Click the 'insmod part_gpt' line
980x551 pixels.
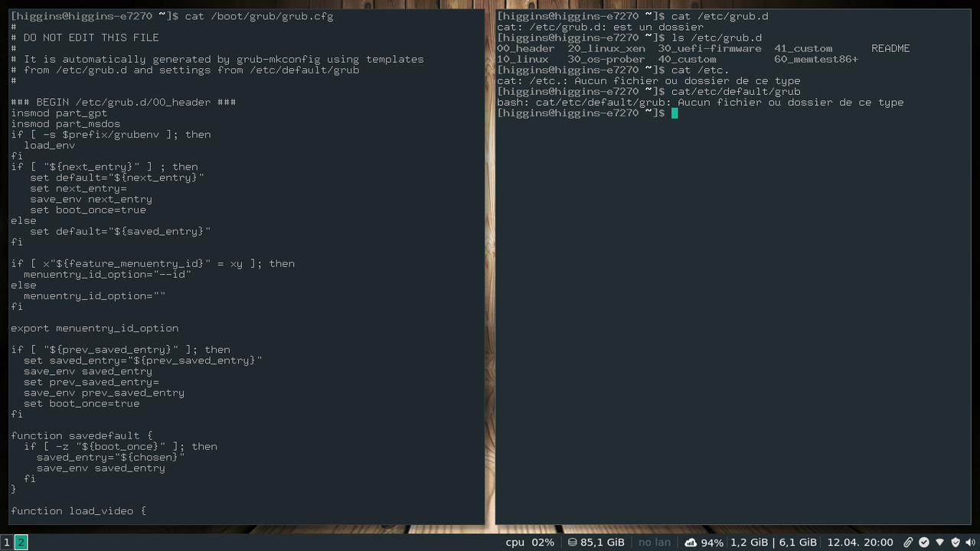coord(59,112)
